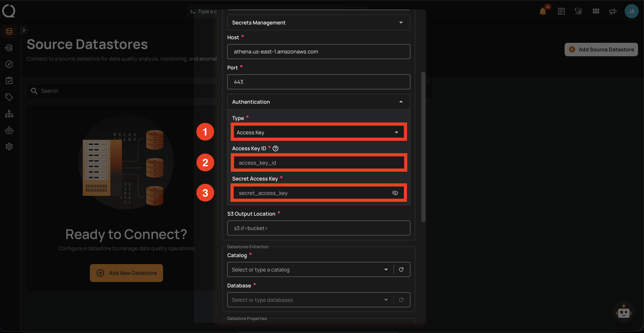Click the dialog vertical scrollbar
644x333 pixels.
click(x=423, y=147)
